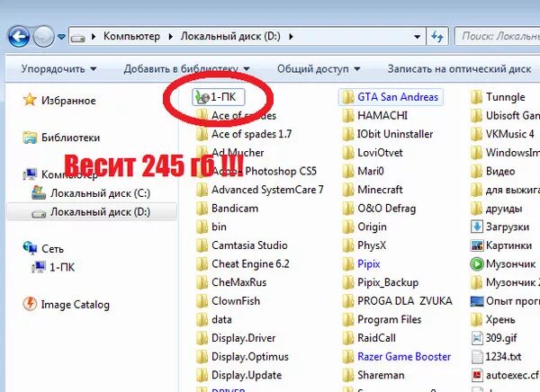
Task: Go back with the blue Back arrow
Action: pos(18,37)
